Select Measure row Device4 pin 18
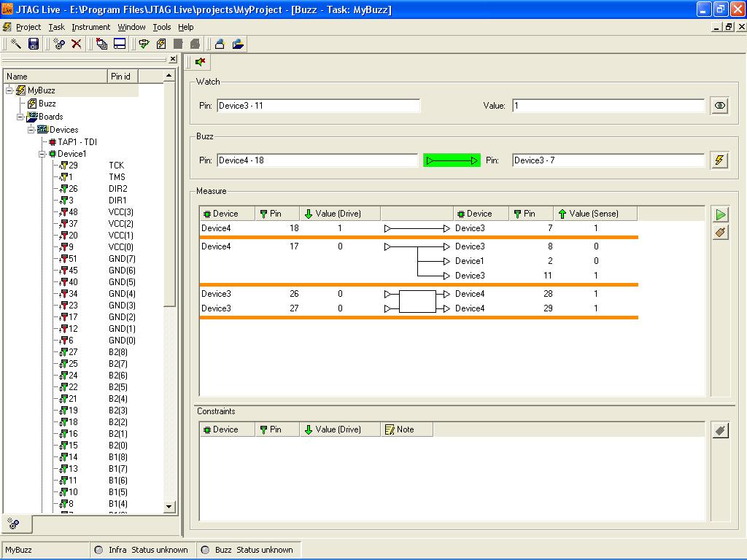The image size is (747, 560). [418, 228]
